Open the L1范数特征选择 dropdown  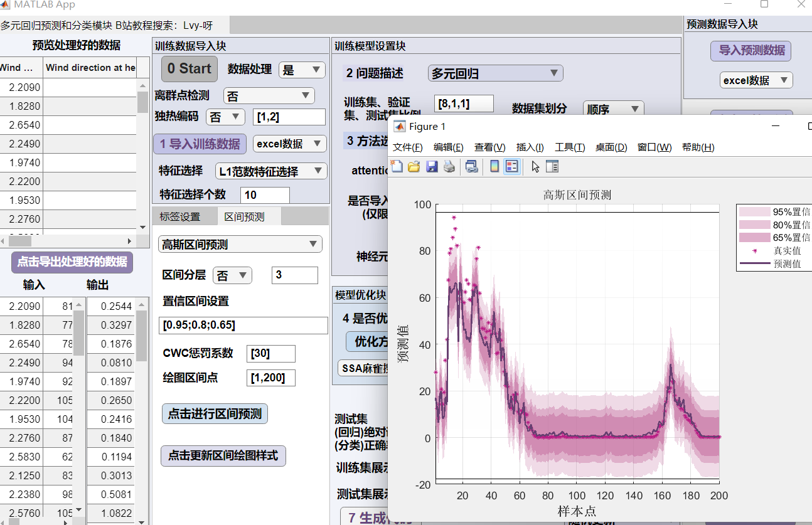[270, 171]
